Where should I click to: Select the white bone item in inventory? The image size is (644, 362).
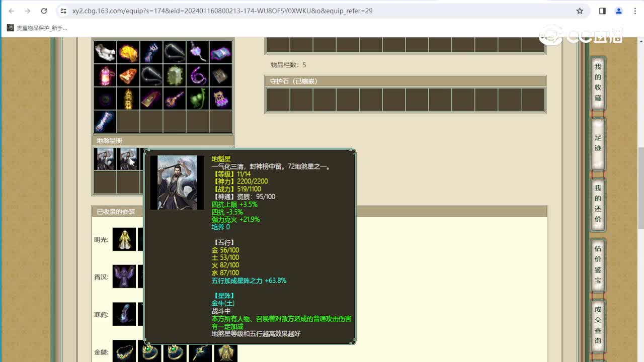pyautogui.click(x=105, y=52)
